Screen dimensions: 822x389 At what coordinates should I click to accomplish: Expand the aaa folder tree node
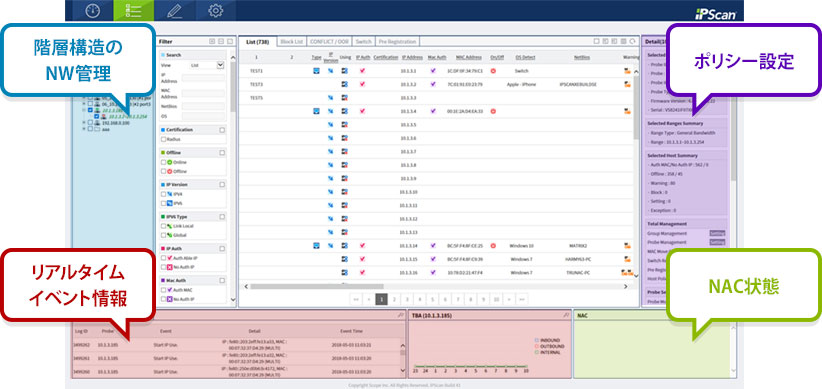pos(84,128)
